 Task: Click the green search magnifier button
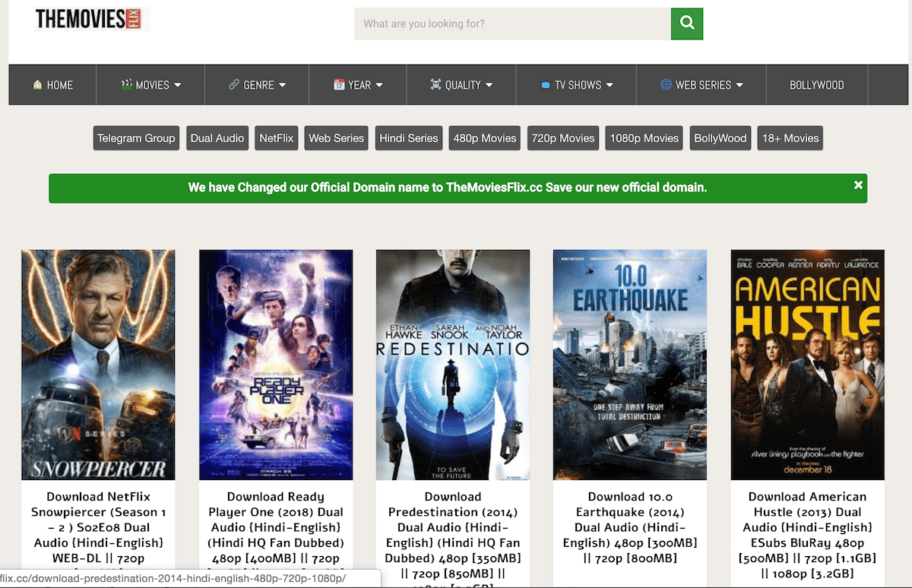(x=687, y=24)
